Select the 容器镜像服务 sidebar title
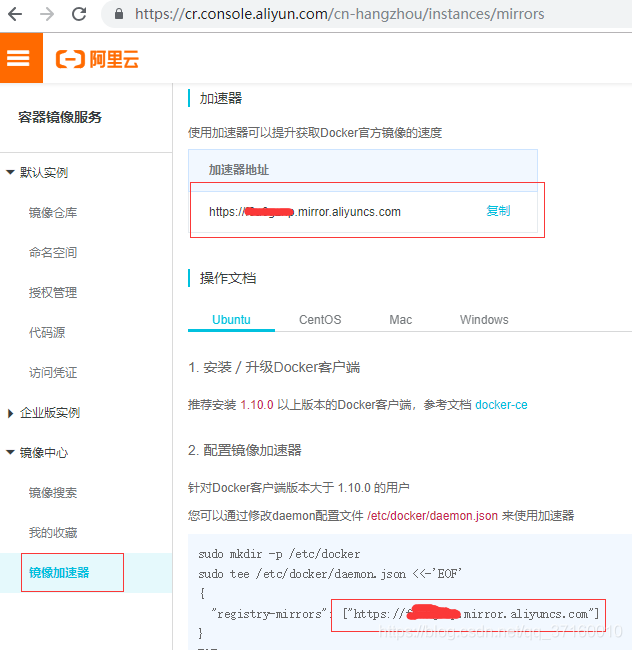The image size is (632, 650). point(60,117)
